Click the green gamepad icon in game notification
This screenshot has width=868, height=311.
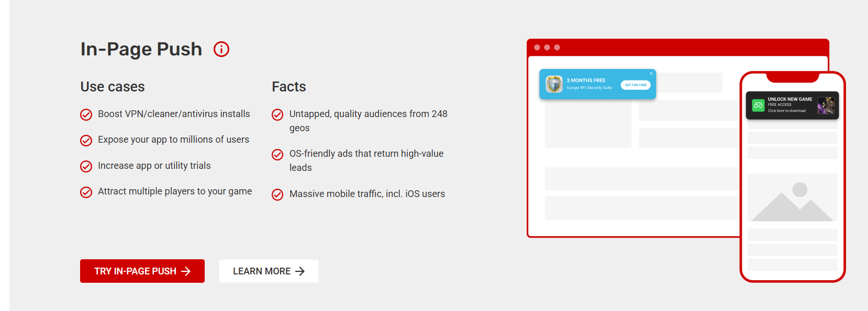click(758, 105)
